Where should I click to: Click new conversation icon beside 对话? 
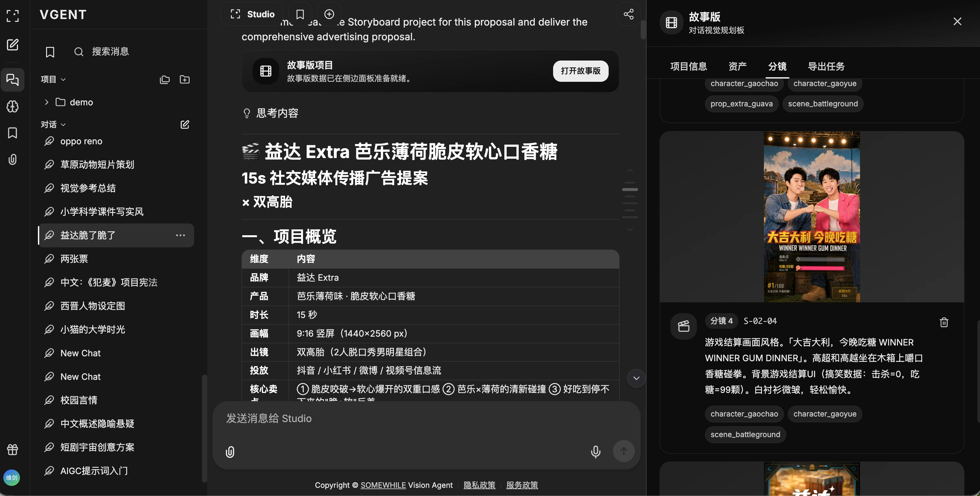[184, 124]
